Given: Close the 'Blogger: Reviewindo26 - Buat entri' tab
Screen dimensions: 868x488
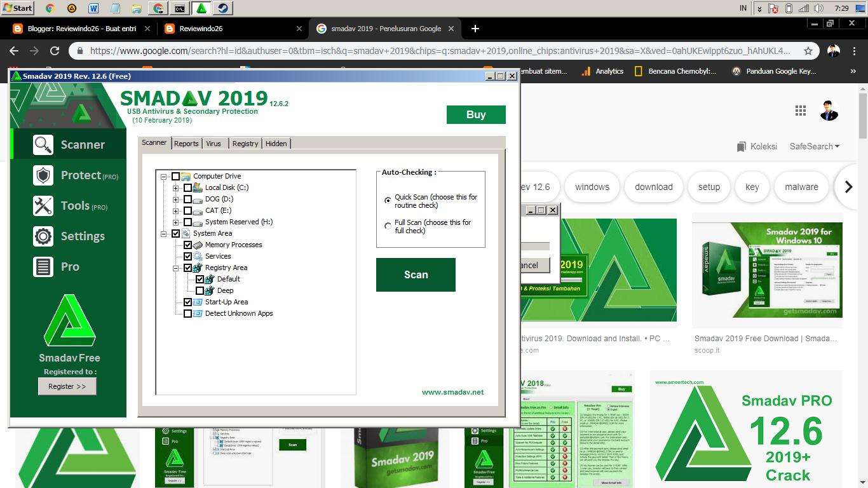Looking at the screenshot, I should 148,29.
